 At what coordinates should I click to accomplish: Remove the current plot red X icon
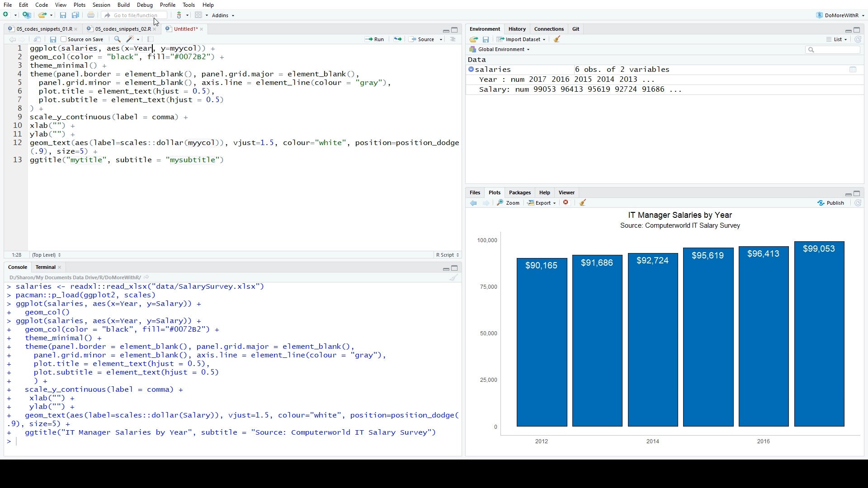click(x=566, y=202)
